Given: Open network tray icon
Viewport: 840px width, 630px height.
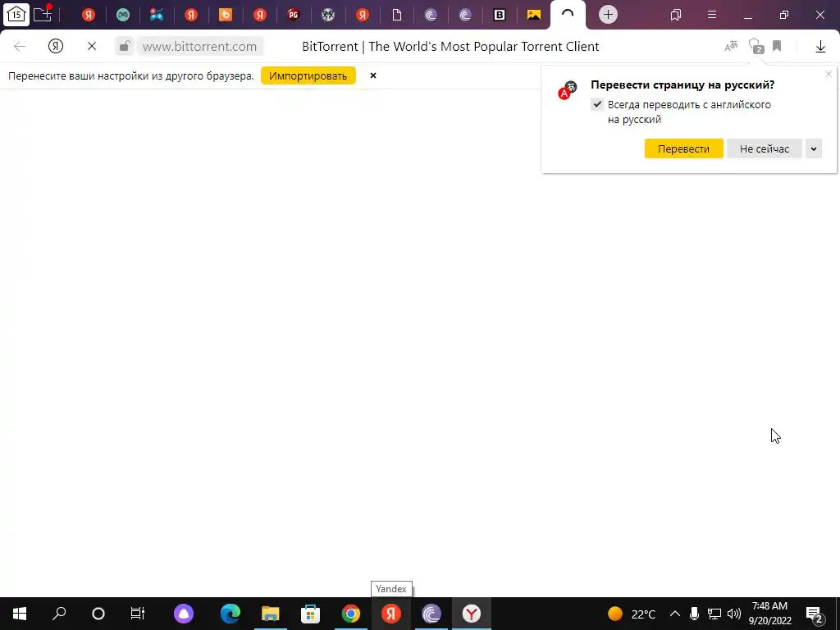Looking at the screenshot, I should click(x=714, y=614).
